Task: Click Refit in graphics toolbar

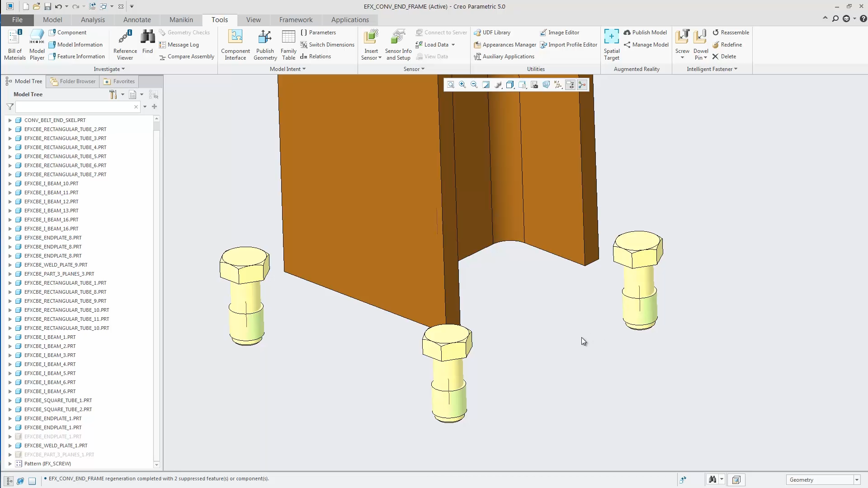Action: pos(451,85)
